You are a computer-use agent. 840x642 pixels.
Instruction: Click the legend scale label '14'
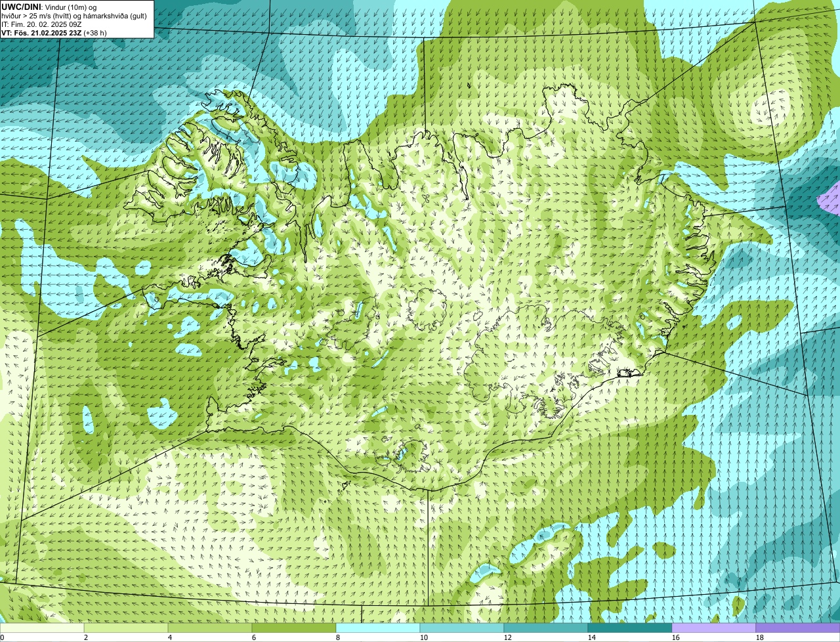pos(592,637)
